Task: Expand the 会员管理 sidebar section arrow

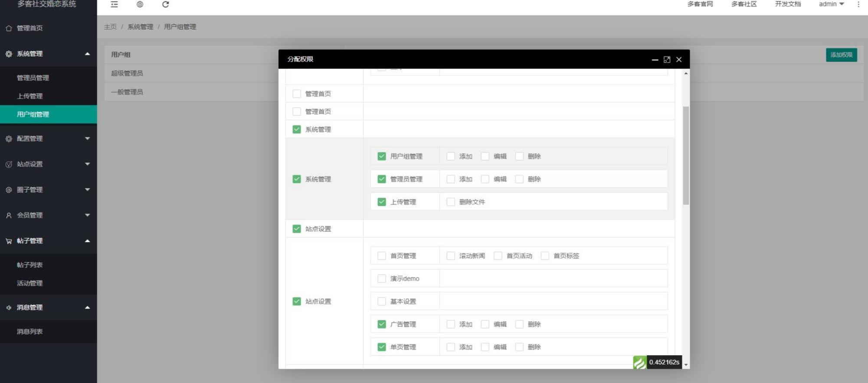Action: coord(87,215)
